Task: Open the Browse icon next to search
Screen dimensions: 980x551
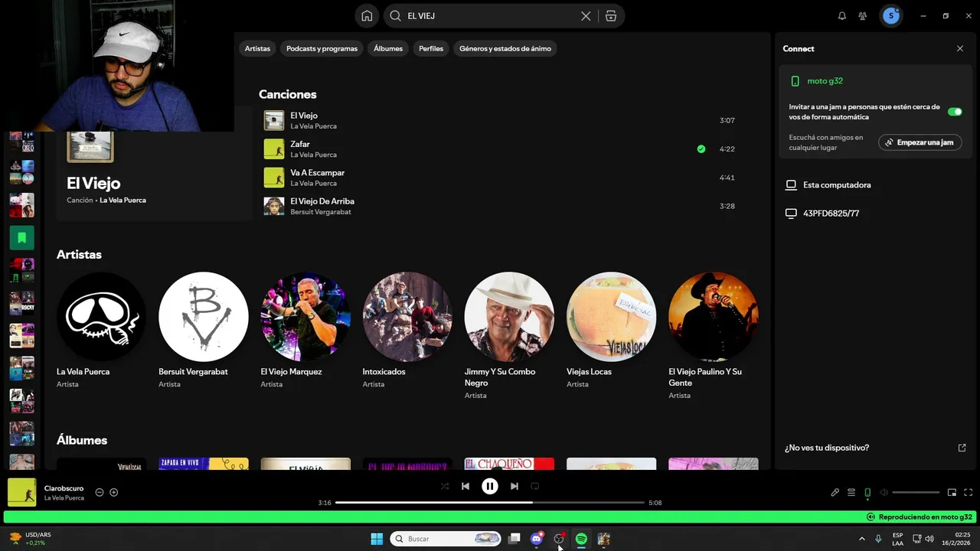Action: point(611,15)
